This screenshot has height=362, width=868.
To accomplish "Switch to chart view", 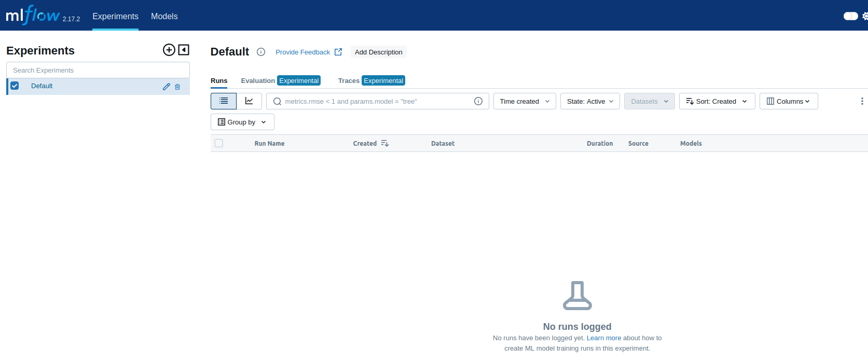I will pos(249,101).
